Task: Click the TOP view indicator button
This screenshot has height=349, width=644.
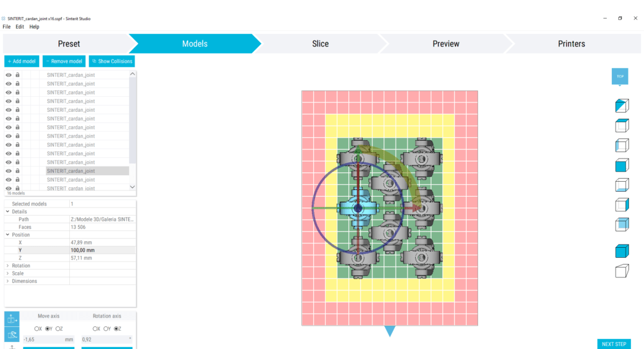Action: tap(619, 76)
